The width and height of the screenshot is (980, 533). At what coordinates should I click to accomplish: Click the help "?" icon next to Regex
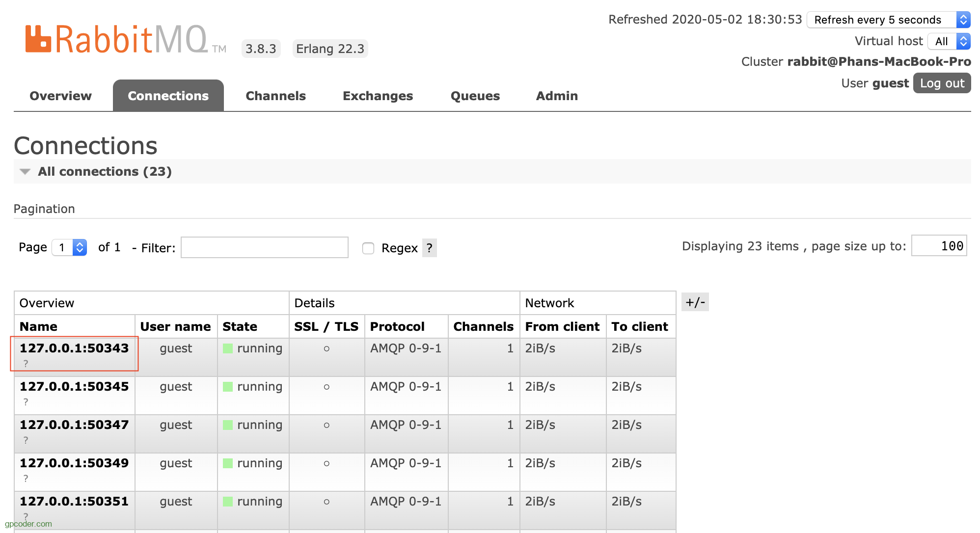tap(429, 248)
